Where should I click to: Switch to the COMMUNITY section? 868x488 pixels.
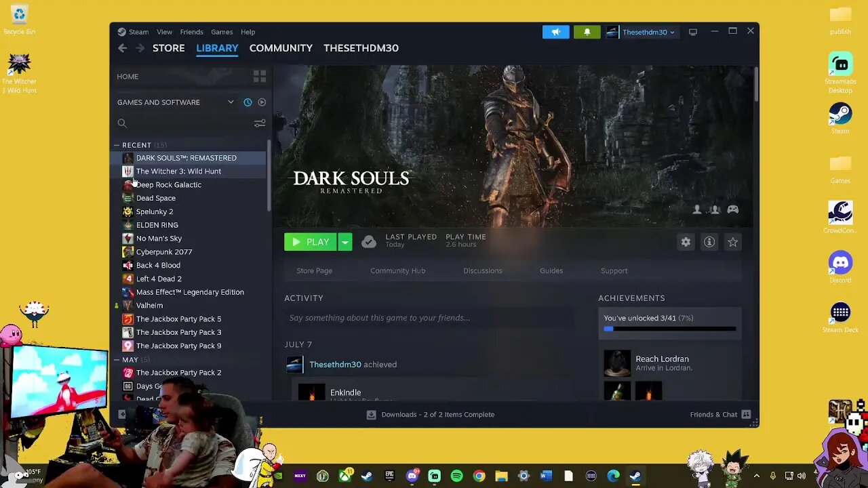(281, 48)
